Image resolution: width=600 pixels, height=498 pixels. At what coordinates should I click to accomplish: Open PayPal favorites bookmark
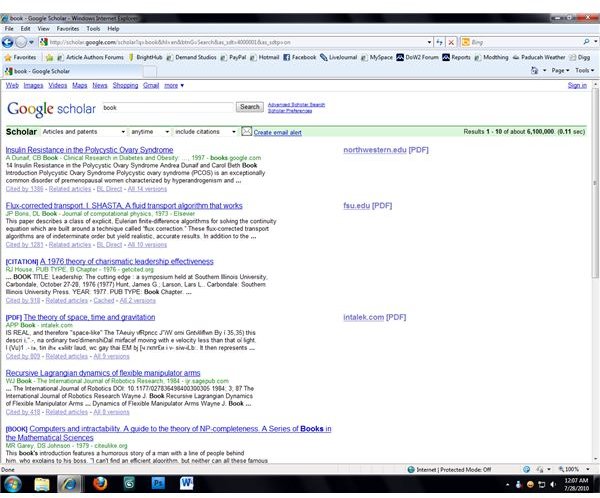coord(233,57)
